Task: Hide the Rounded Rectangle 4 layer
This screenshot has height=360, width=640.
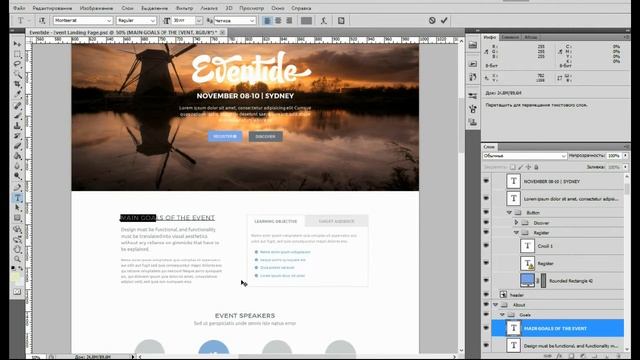Action: click(486, 280)
